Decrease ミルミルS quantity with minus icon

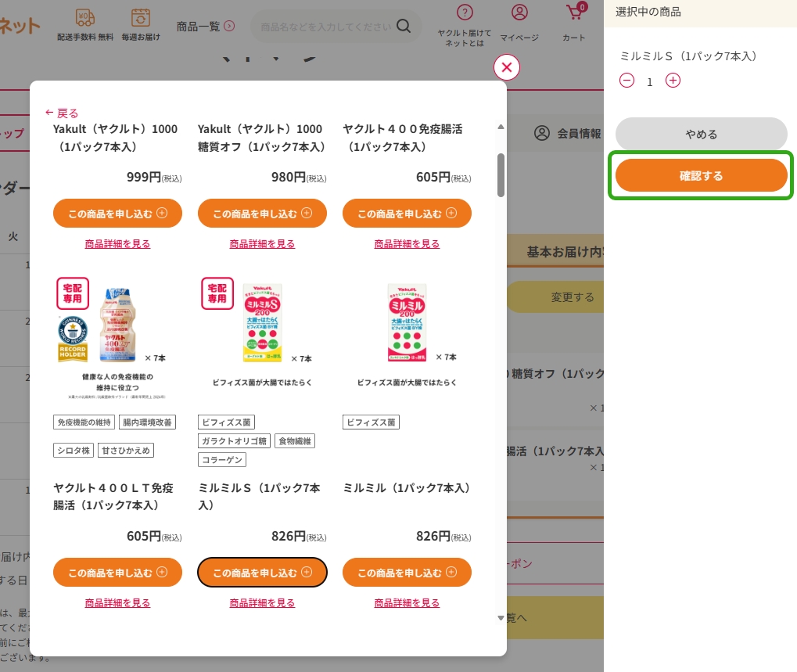tap(626, 81)
